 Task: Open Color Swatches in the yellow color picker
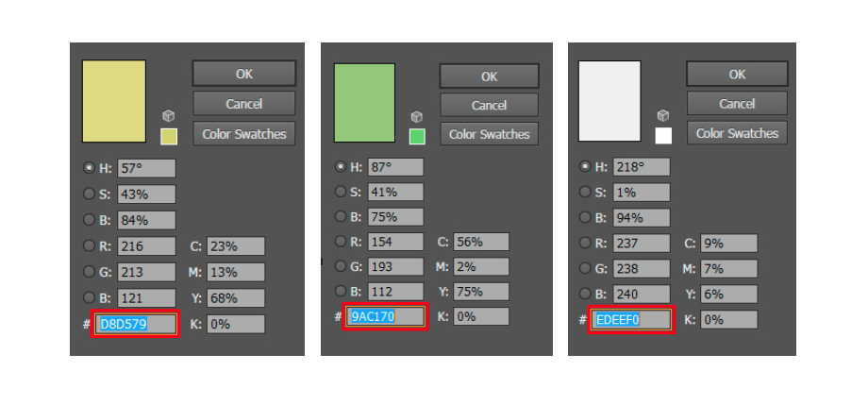[243, 134]
